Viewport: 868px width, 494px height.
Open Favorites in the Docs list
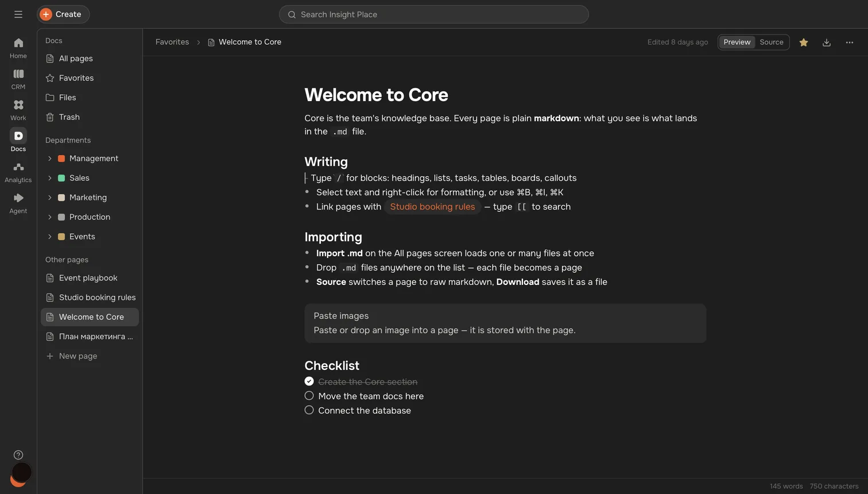(90, 78)
